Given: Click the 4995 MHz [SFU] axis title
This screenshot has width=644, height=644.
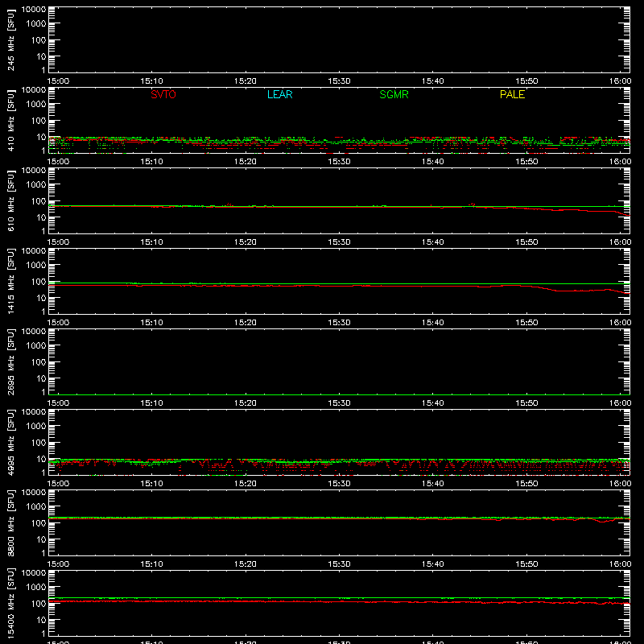Looking at the screenshot, I should click(x=11, y=443).
